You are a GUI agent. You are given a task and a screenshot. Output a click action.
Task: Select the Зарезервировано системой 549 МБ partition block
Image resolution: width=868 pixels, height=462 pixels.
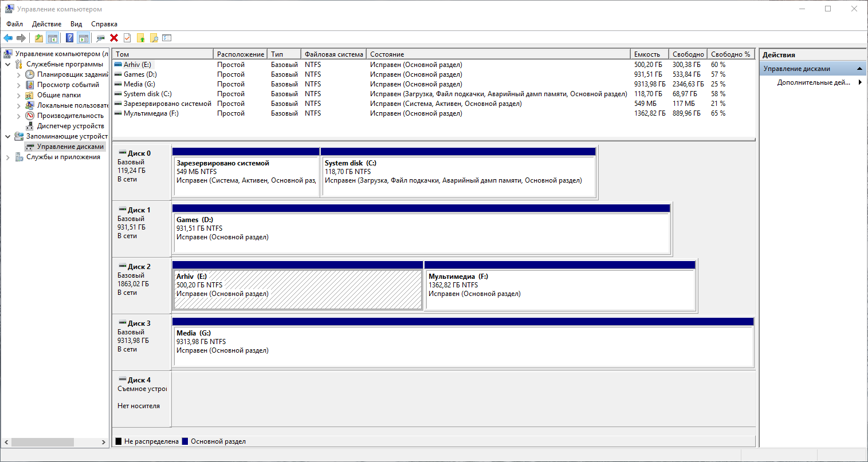[x=246, y=172]
